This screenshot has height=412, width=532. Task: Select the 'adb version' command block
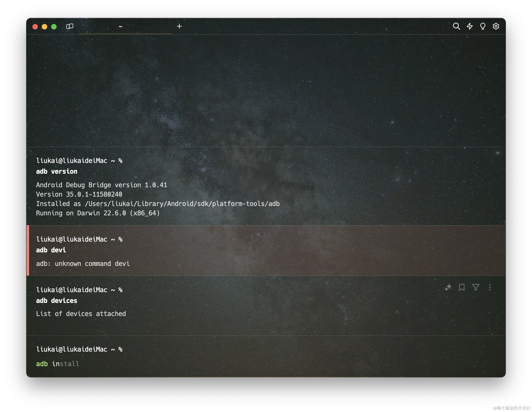tap(56, 171)
